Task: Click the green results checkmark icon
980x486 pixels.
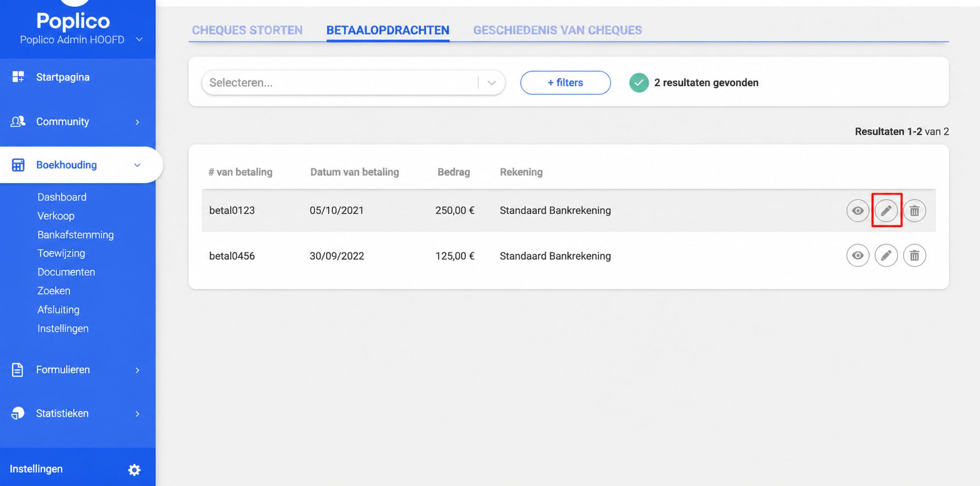Action: (639, 83)
